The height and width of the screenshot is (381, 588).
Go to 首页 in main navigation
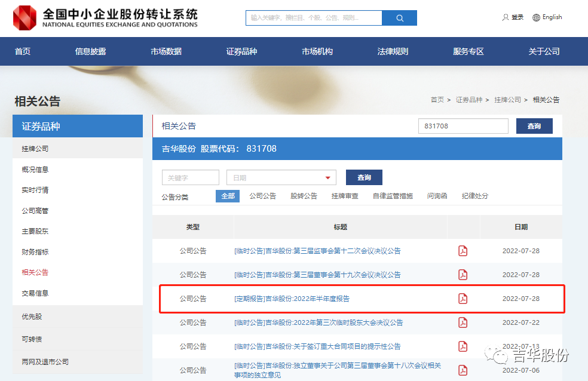pos(23,51)
